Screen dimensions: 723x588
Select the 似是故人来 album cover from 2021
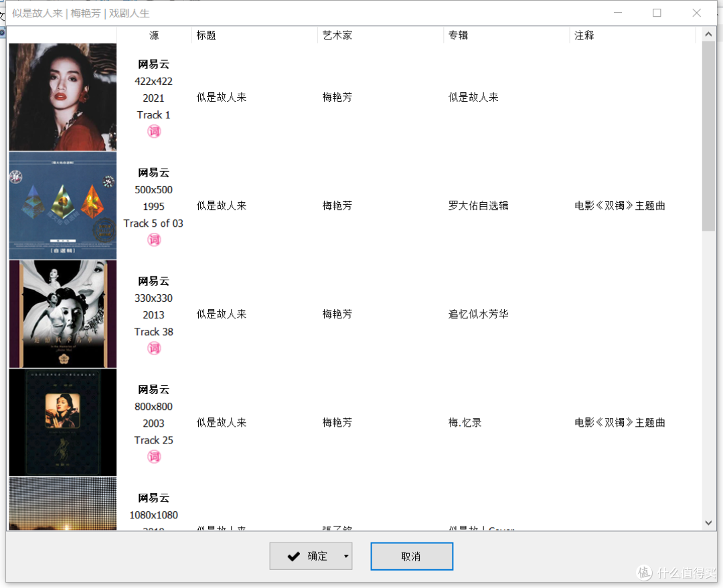point(63,97)
